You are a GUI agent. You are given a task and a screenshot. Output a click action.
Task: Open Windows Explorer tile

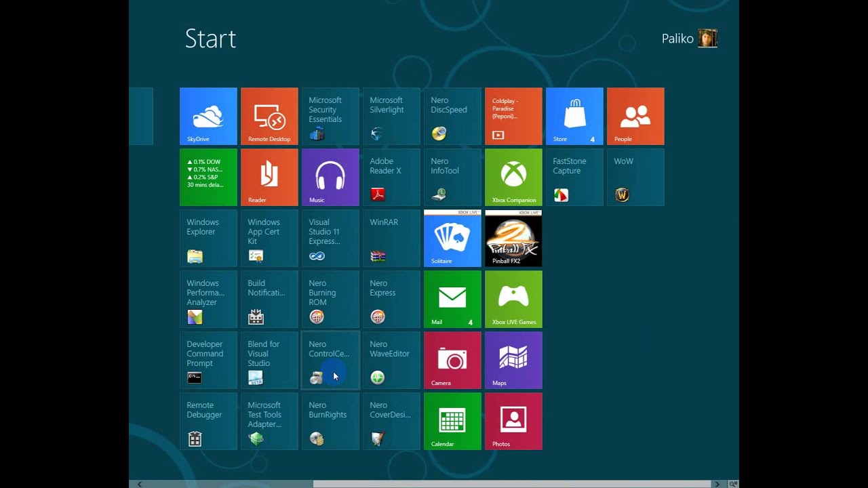208,238
